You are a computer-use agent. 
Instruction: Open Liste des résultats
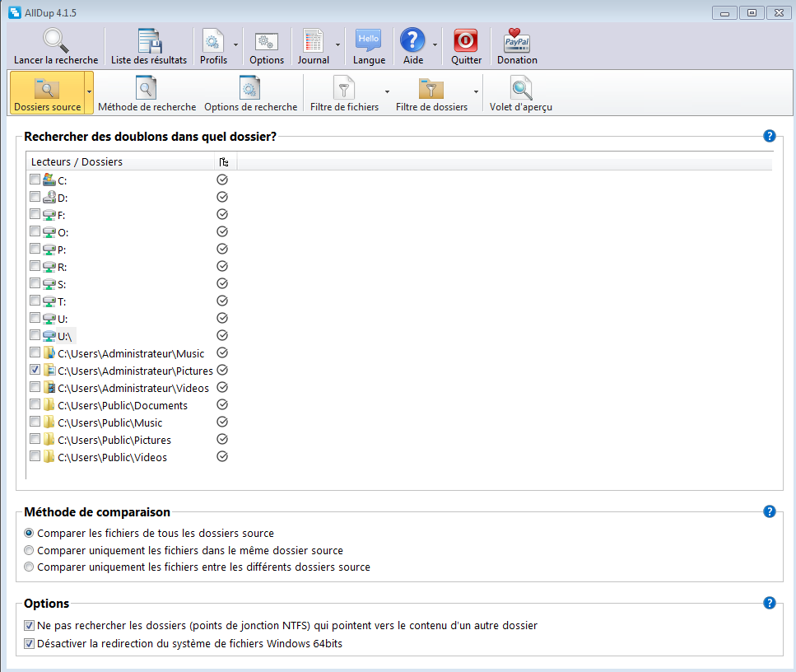point(149,40)
